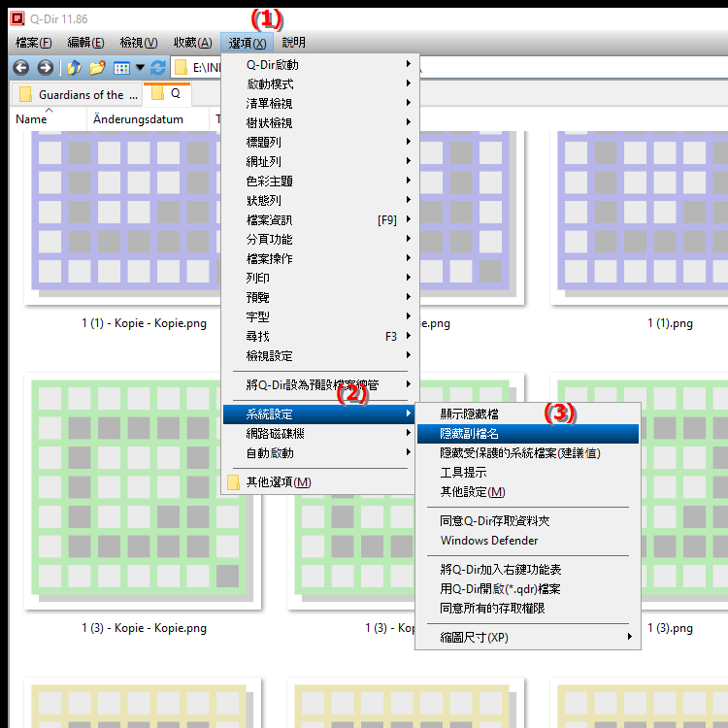Open the 預覽 submenu
The image size is (728, 728).
click(x=320, y=298)
